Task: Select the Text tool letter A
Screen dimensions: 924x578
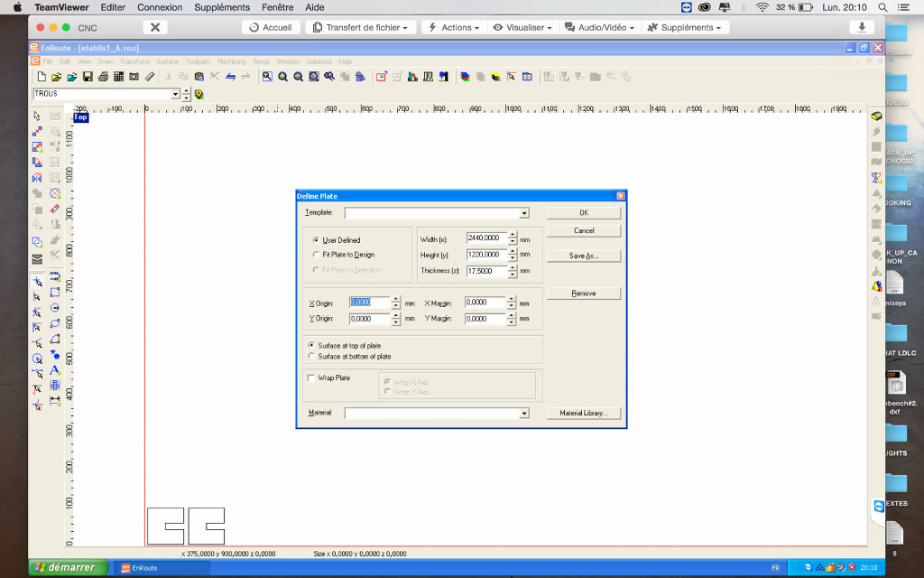Action: [55, 369]
